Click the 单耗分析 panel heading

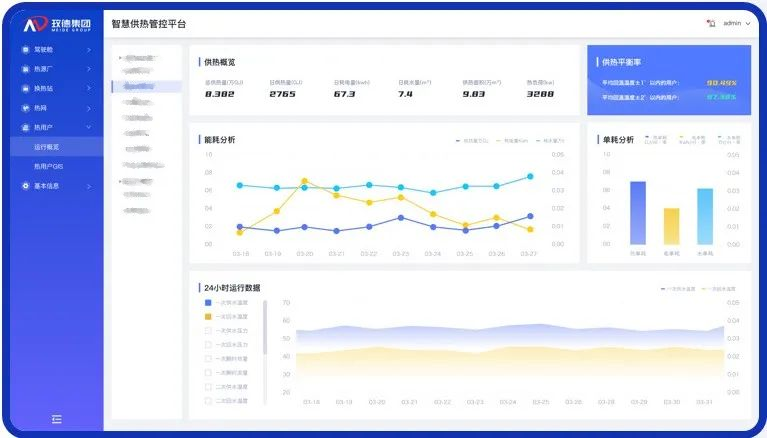click(x=618, y=140)
